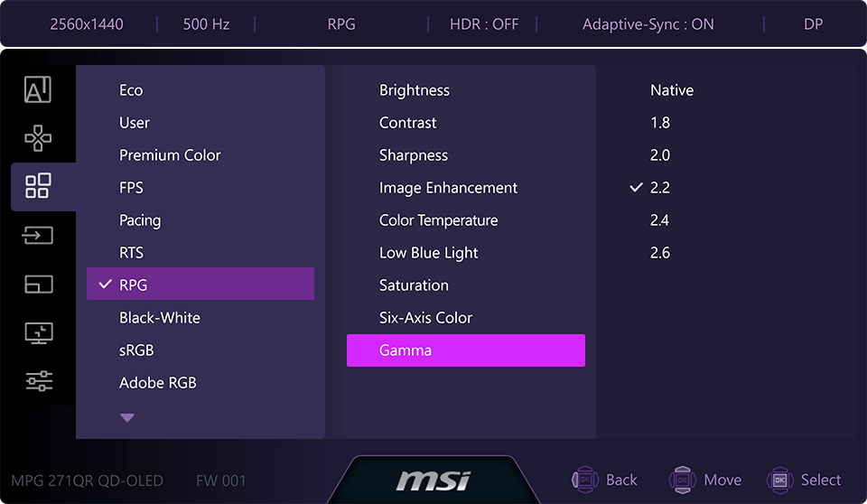Open the settings sliders sidebar icon
867x504 pixels.
pyautogui.click(x=38, y=381)
